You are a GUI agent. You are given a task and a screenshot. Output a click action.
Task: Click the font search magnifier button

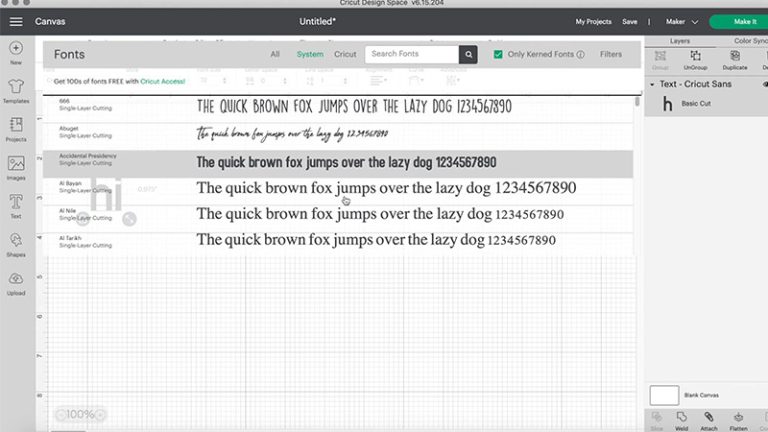coord(468,54)
